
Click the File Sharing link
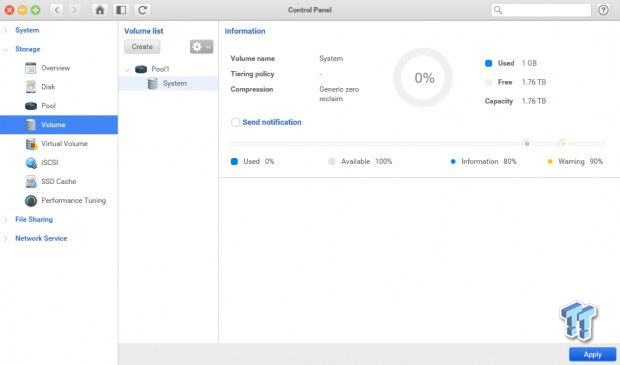click(34, 219)
